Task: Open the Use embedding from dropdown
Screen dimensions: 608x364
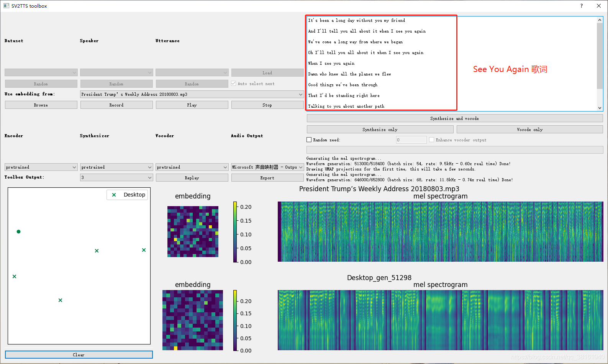Action: (x=192, y=94)
